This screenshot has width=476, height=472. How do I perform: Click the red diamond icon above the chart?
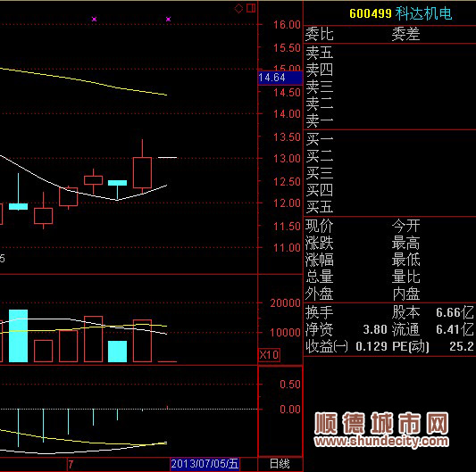click(238, 8)
